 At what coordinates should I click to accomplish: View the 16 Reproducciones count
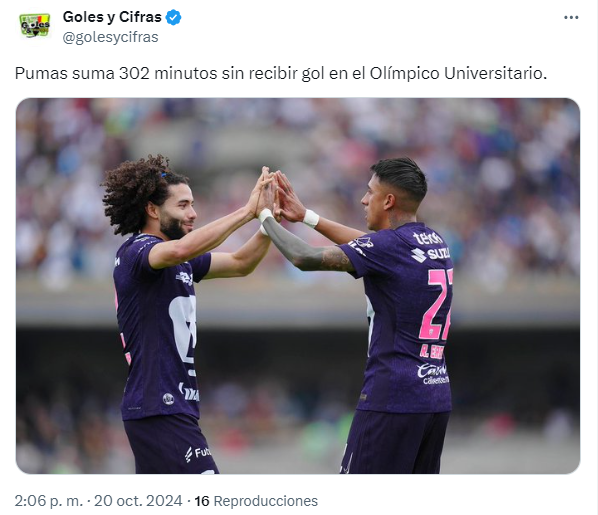click(256, 501)
